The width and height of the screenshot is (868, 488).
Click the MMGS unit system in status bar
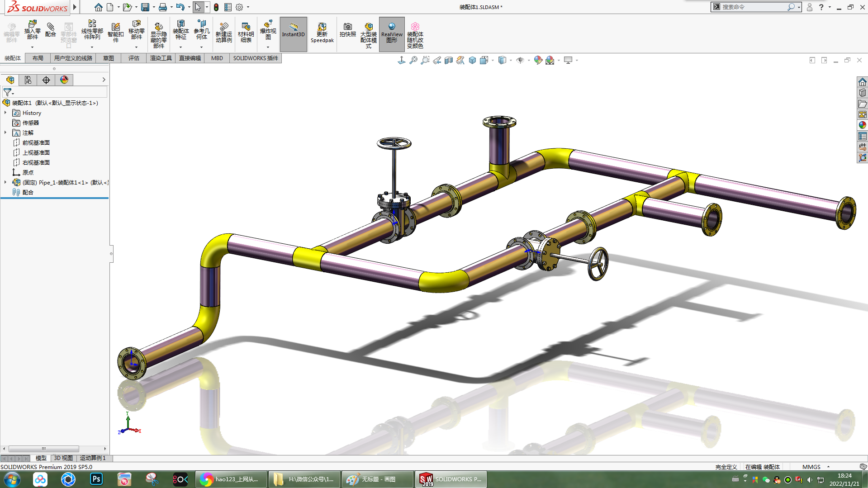click(811, 467)
